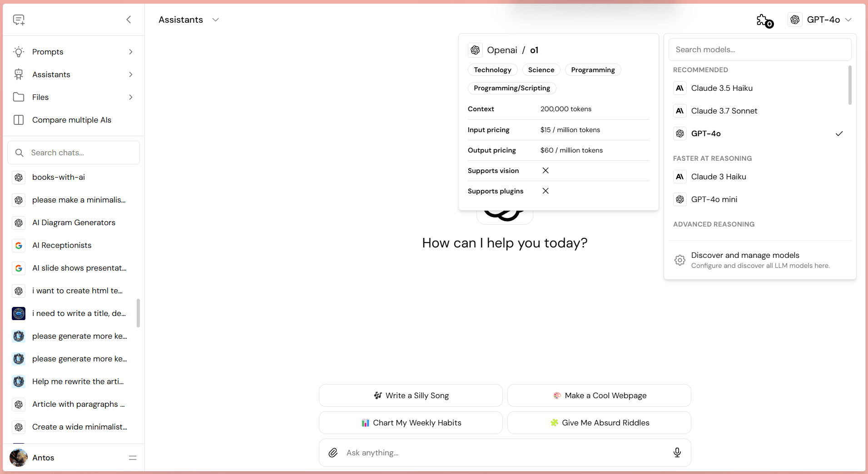This screenshot has width=868, height=474.
Task: Select the Claude 3.7 Sonnet model
Action: pos(758,111)
